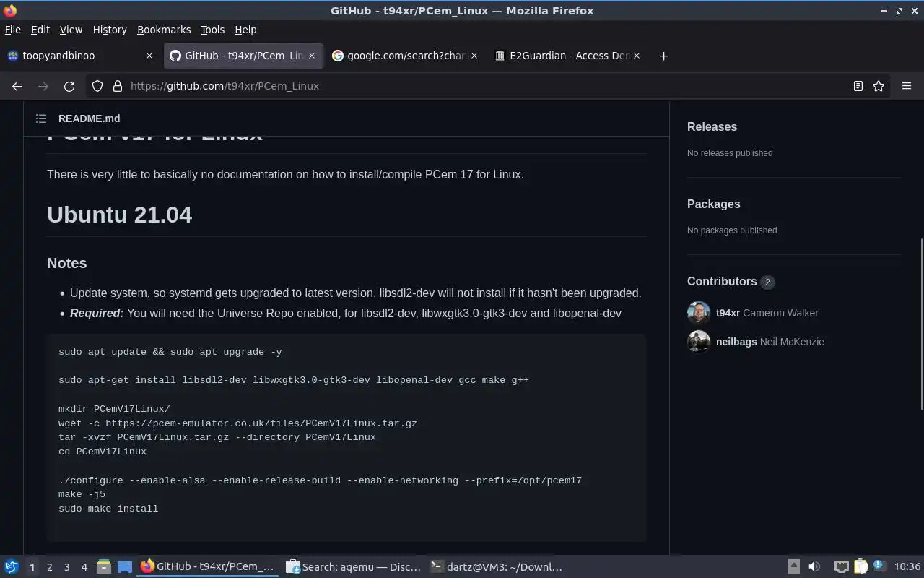The image size is (924, 578).
Task: Close the E2Guardian Access Denied tab
Action: [x=637, y=56]
